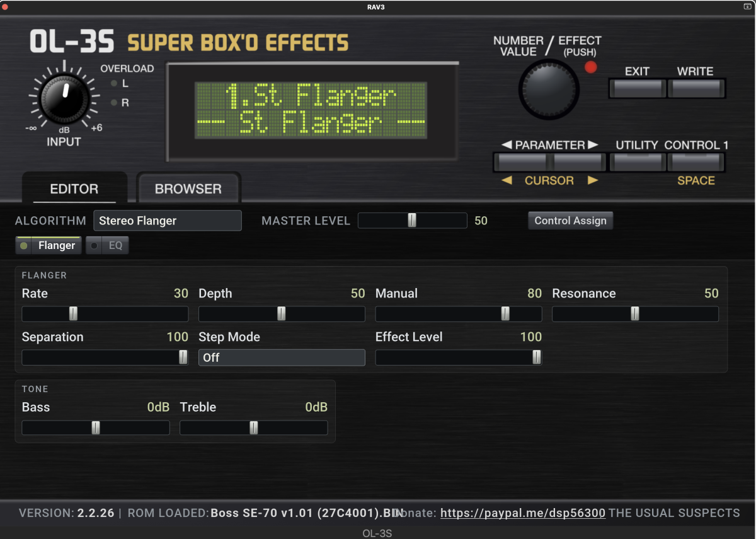Click the PARAMETER right arrow button

[576, 163]
